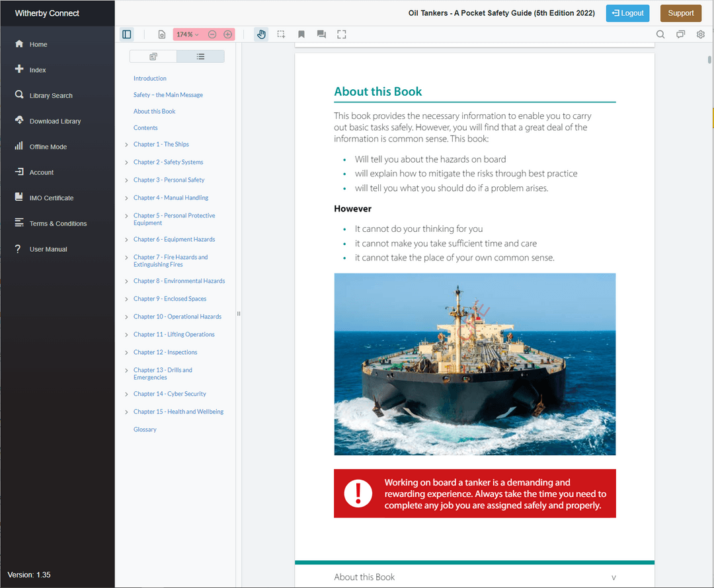Open the search magnifier in viewer toolbar
Viewport: 714px width, 588px height.
coord(660,34)
